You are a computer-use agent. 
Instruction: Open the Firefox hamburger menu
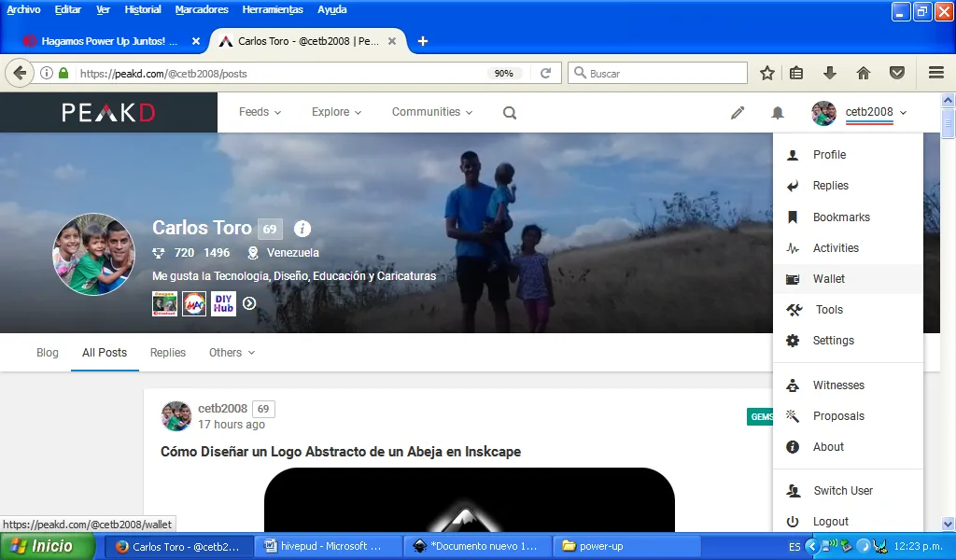(936, 73)
